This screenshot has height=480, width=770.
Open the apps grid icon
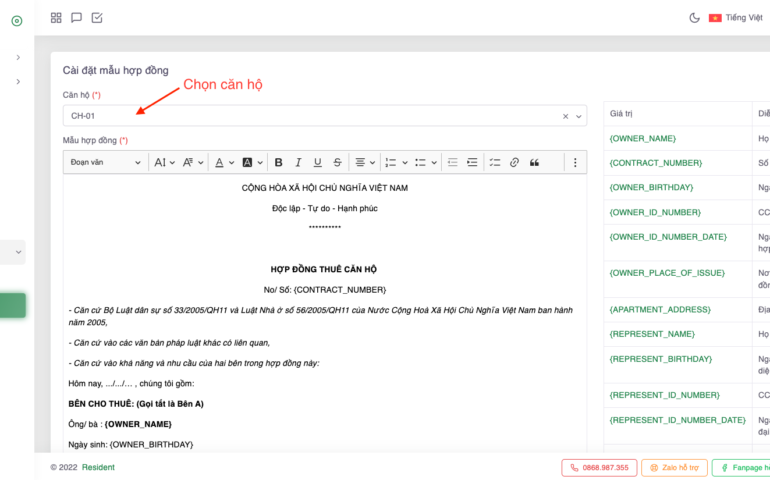point(56,18)
